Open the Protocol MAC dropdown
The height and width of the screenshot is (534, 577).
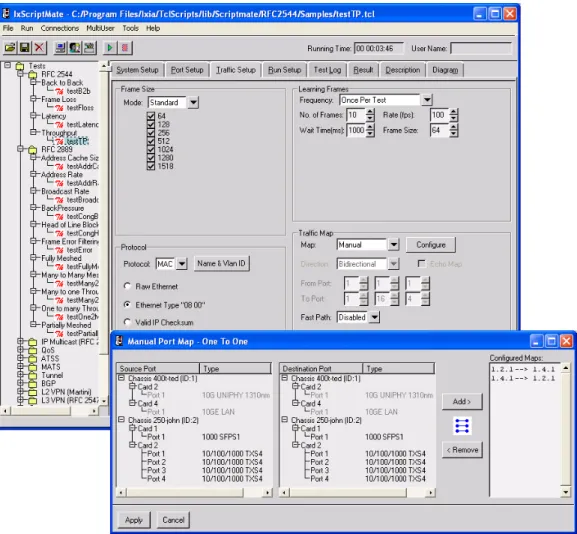pyautogui.click(x=182, y=264)
